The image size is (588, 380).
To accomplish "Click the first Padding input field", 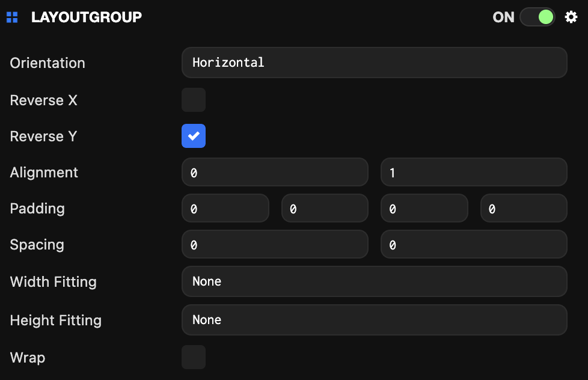I will point(225,208).
